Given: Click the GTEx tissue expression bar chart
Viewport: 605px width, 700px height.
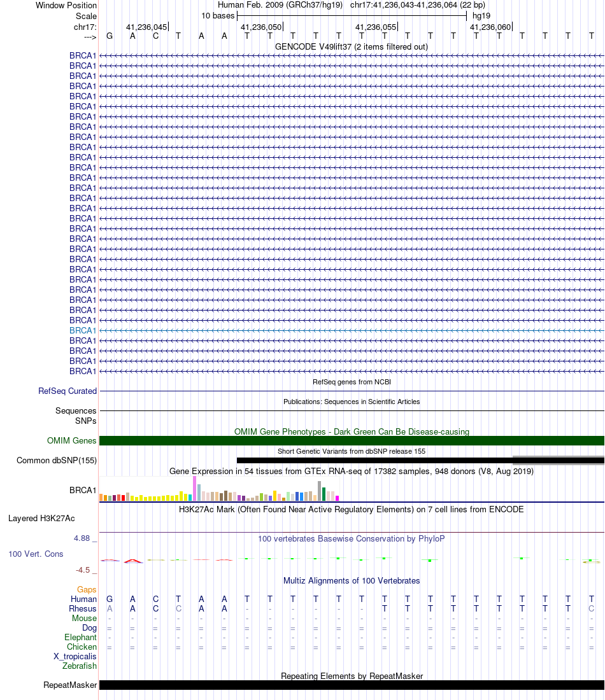Looking at the screenshot, I should tap(219, 489).
